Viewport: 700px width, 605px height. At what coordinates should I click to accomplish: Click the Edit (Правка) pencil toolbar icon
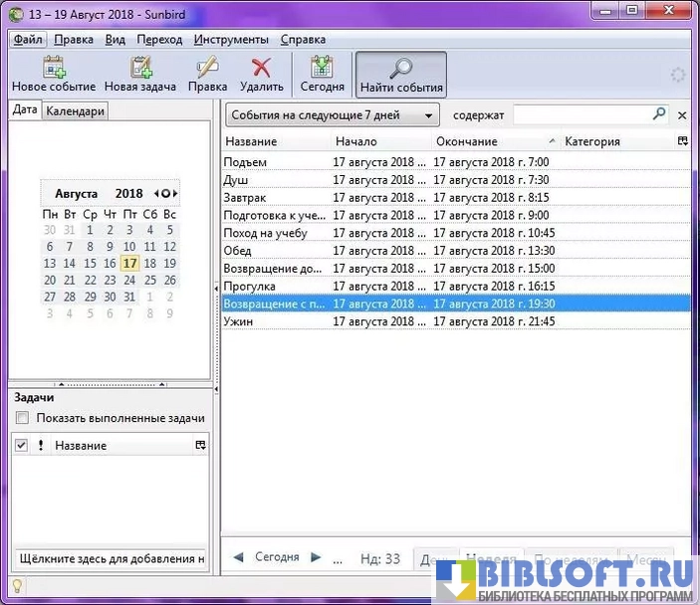pos(207,68)
